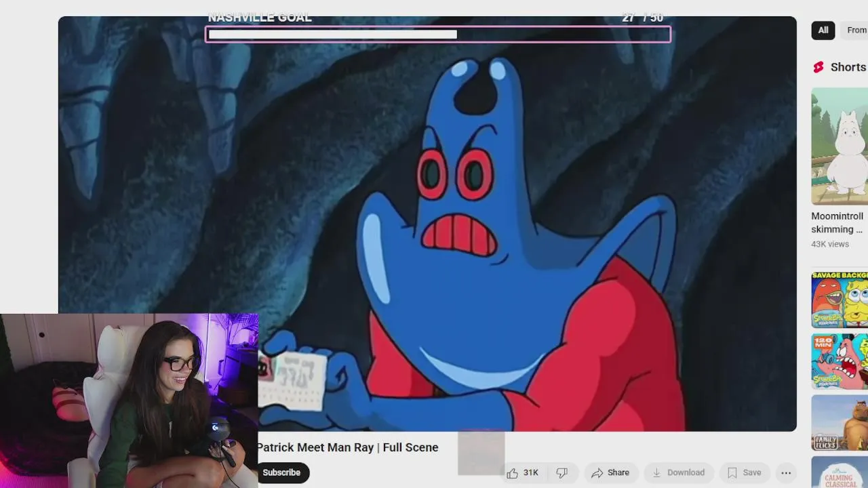Subscribe to the channel
The height and width of the screenshot is (488, 868).
pyautogui.click(x=282, y=472)
